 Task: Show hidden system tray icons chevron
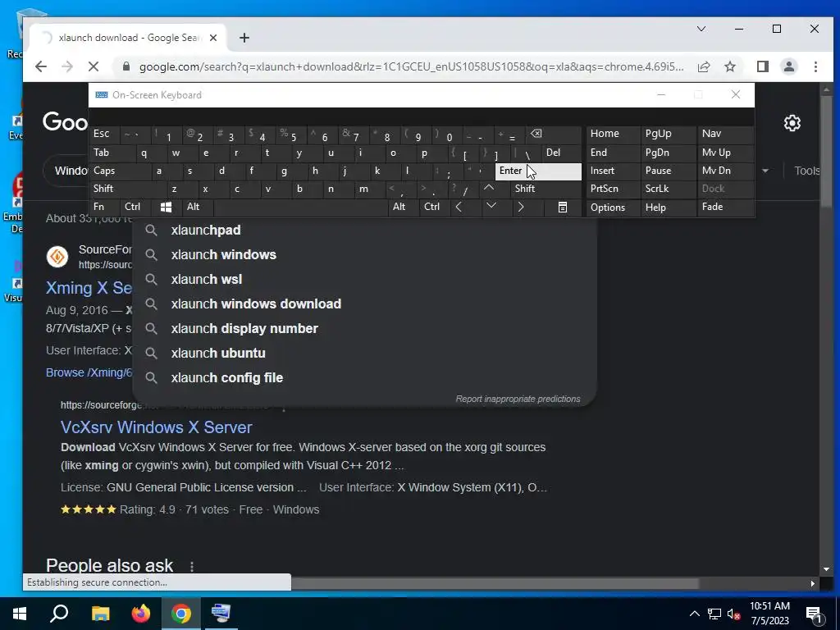tap(694, 614)
